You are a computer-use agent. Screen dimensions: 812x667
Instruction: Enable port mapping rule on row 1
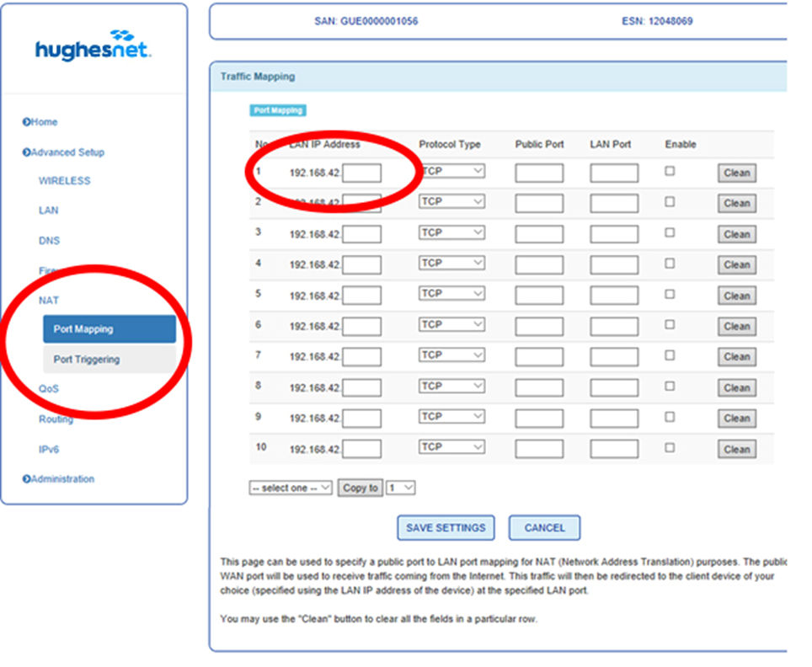(670, 171)
